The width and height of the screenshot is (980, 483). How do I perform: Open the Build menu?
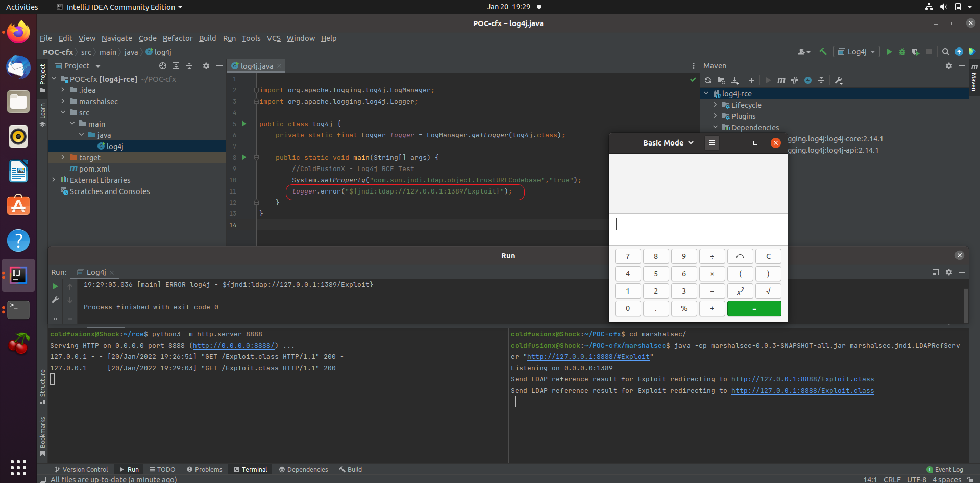coord(207,38)
